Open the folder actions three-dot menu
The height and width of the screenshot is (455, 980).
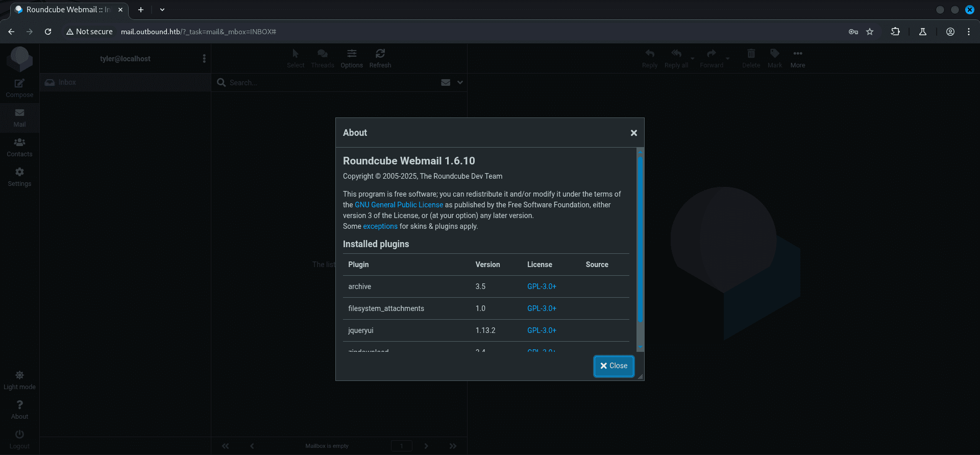coord(204,59)
